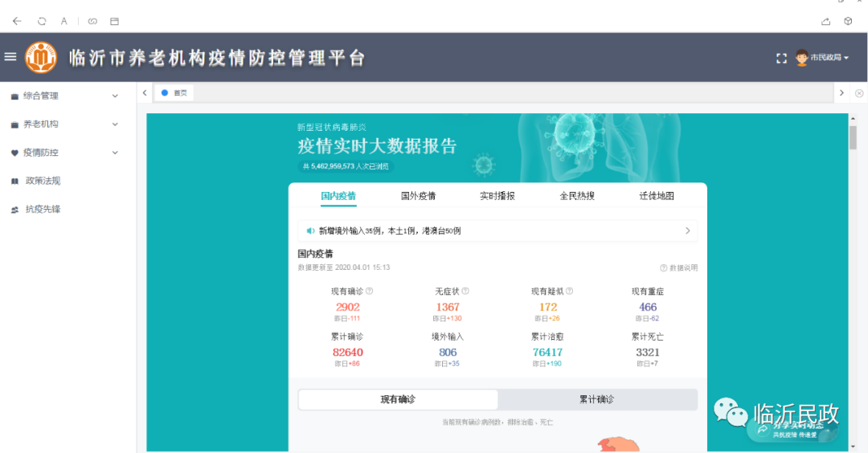The width and height of the screenshot is (868, 453).
Task: Click the help icon beside 现有确诊
Action: pos(369,292)
